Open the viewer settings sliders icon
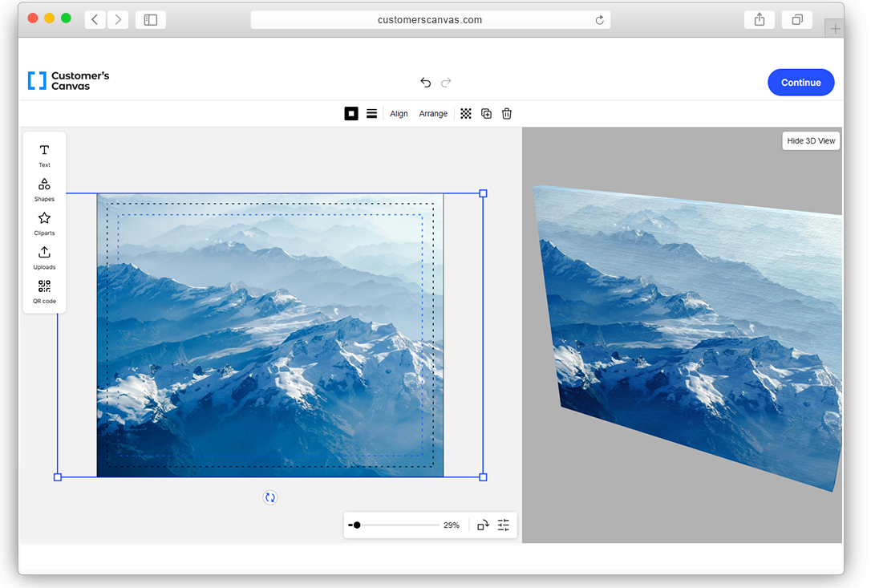Screen dimensions: 871x588 (504, 525)
